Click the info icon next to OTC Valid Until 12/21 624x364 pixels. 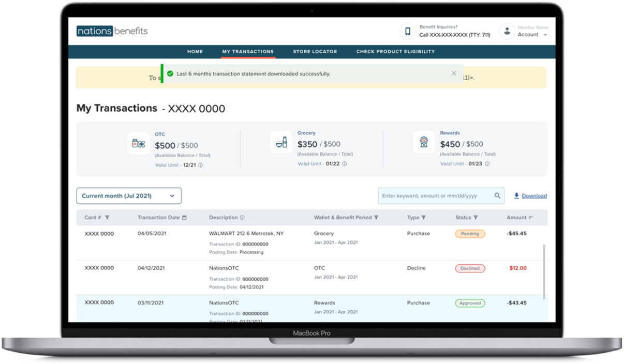pos(200,165)
